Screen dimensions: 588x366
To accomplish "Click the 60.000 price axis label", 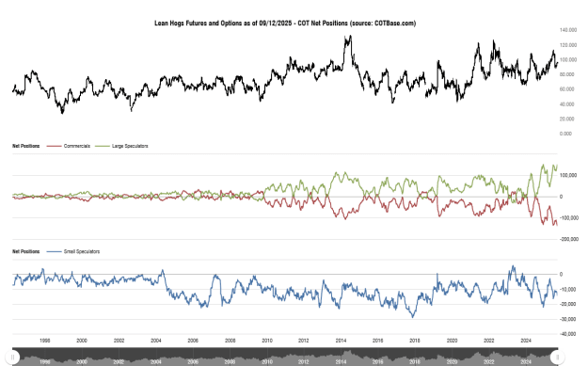I will [567, 89].
